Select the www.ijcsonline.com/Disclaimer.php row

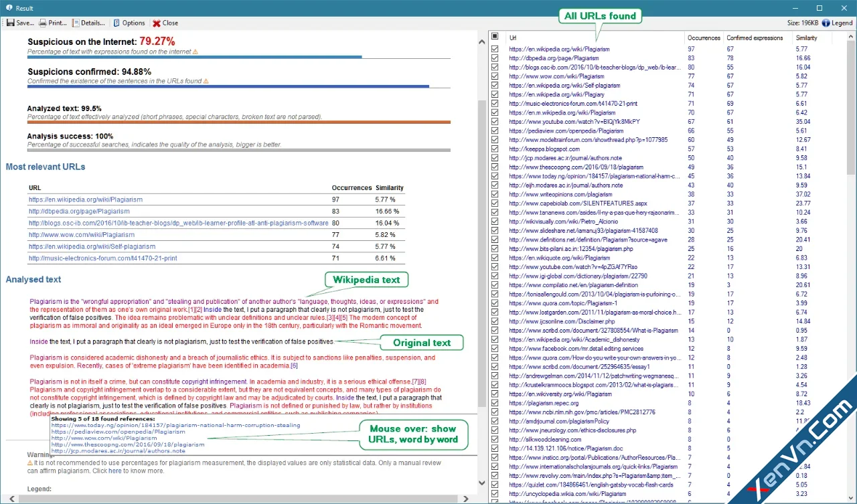pos(667,321)
